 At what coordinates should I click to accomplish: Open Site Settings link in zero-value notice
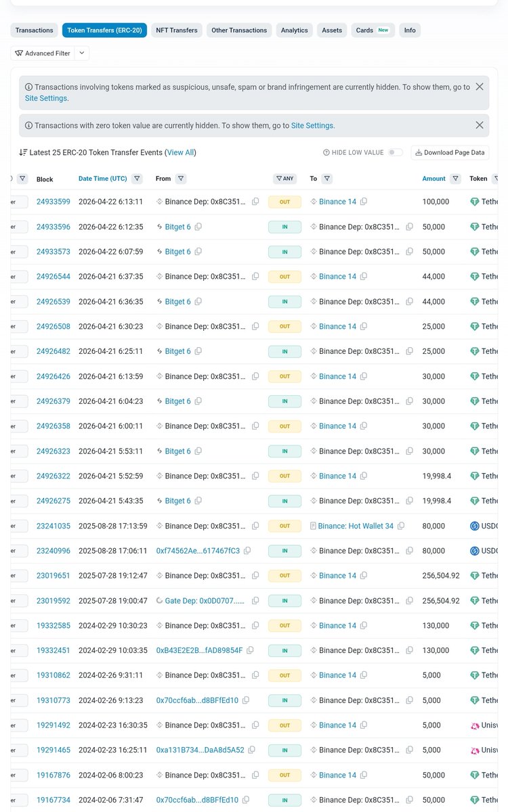[312, 125]
